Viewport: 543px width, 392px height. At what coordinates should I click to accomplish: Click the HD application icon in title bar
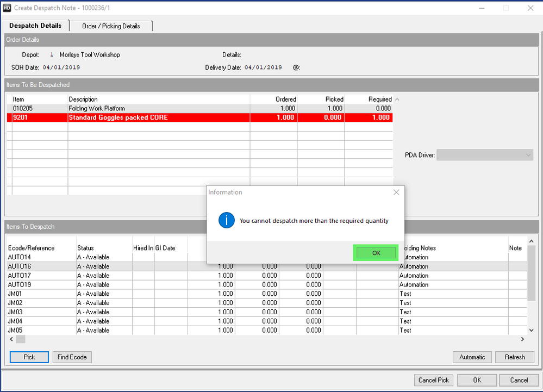click(x=7, y=8)
